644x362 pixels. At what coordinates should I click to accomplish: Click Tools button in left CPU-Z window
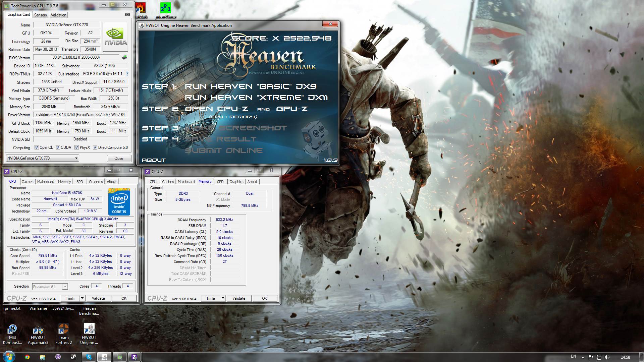point(70,298)
